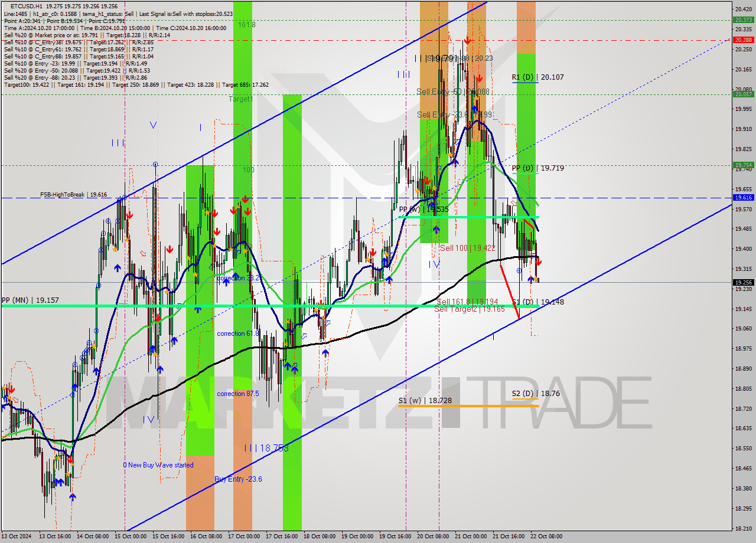Click the '18 Oct 08:00' time label
756x543 pixels.
tap(320, 537)
